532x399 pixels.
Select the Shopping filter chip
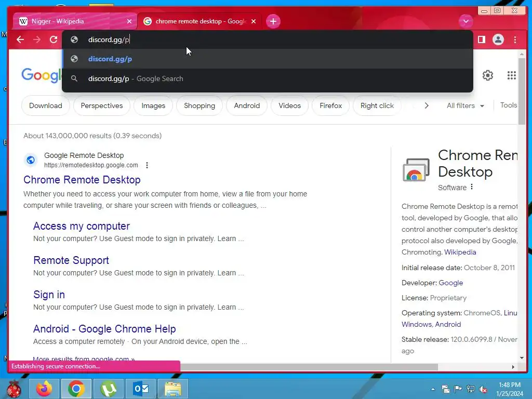[199, 105]
